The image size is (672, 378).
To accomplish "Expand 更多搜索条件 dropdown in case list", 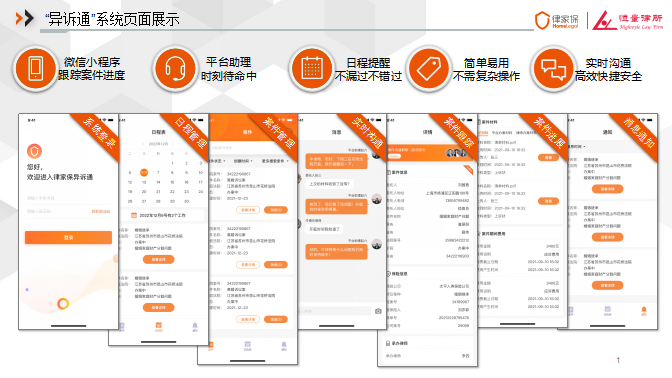I will [275, 161].
